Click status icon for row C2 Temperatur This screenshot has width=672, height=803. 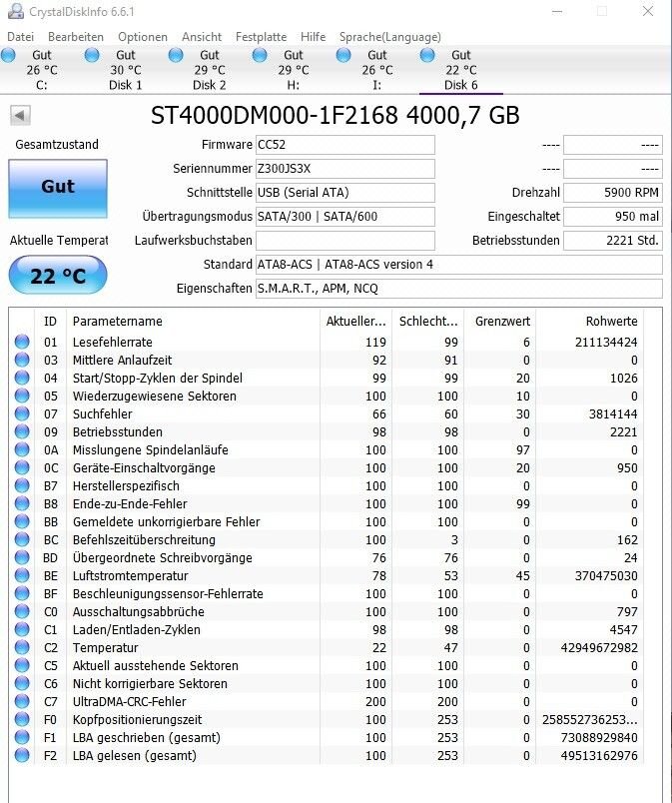22,647
